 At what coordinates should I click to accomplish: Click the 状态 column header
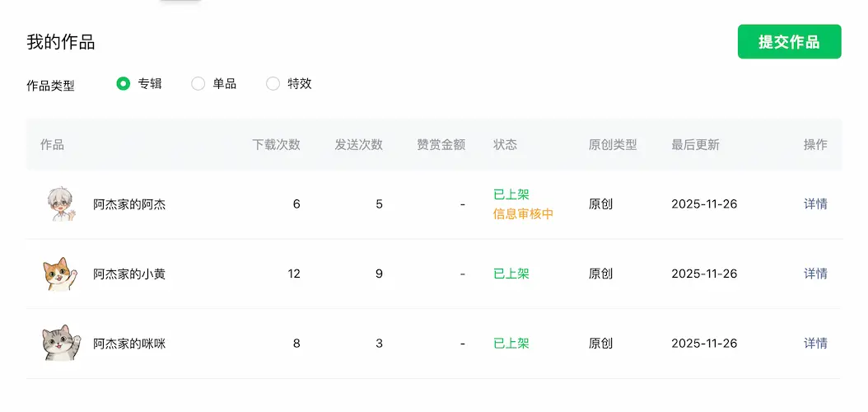coord(505,145)
